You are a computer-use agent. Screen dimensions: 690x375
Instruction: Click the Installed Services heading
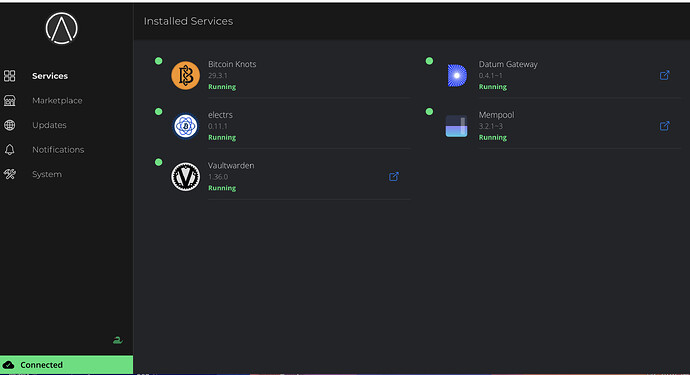click(x=188, y=21)
